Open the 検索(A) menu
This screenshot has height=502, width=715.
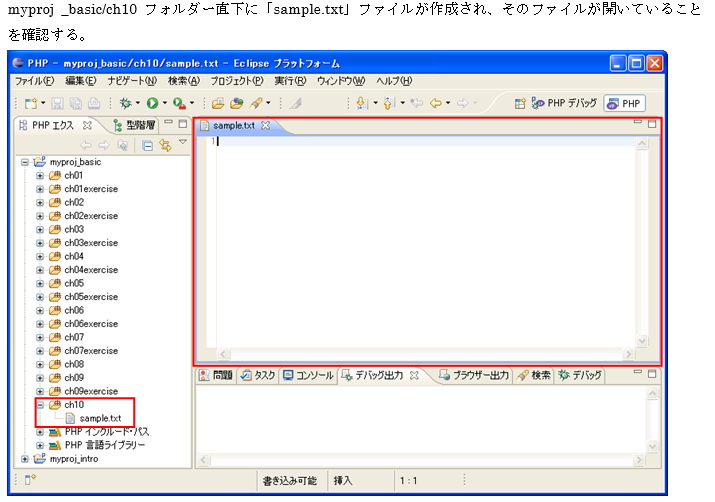click(x=184, y=81)
